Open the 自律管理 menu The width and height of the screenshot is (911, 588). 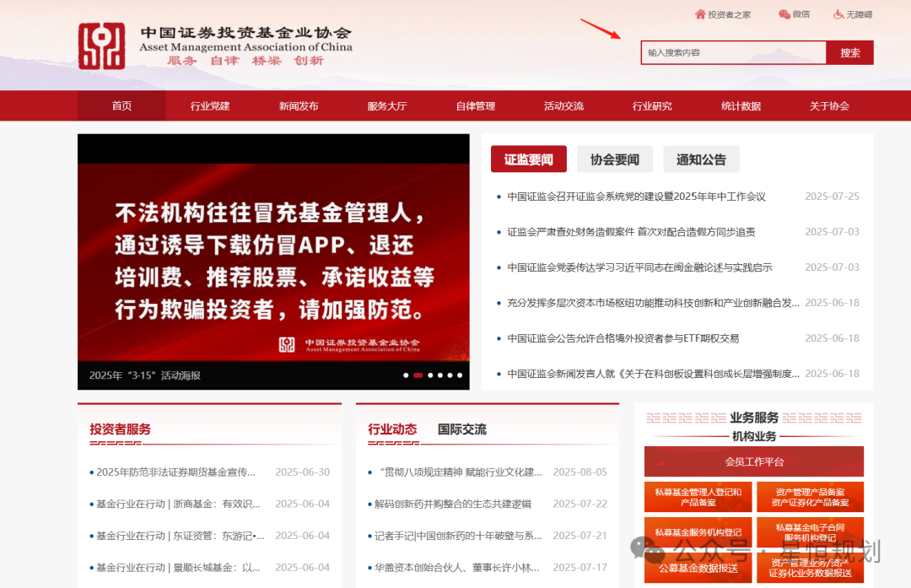475,105
